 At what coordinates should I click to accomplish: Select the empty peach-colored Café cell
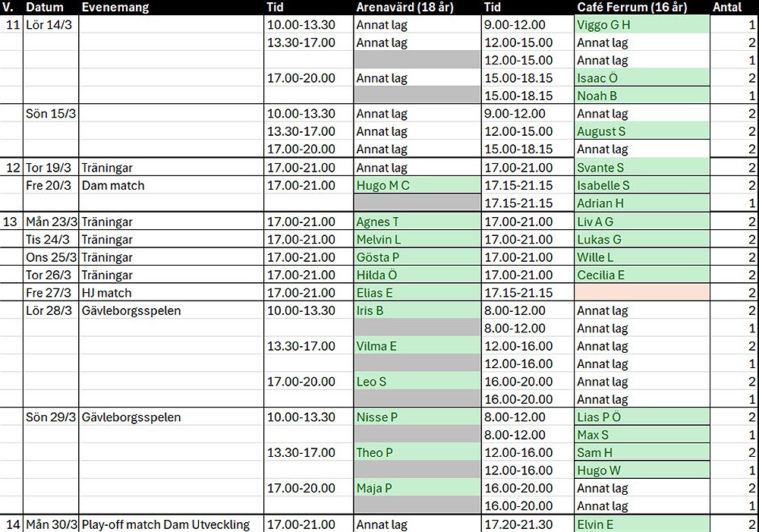click(641, 292)
